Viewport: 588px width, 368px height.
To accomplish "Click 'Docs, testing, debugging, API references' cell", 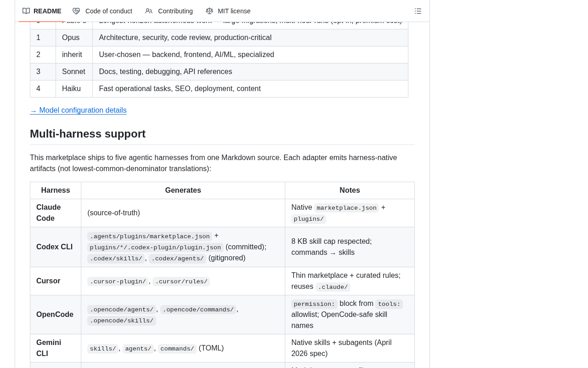I will point(250,72).
